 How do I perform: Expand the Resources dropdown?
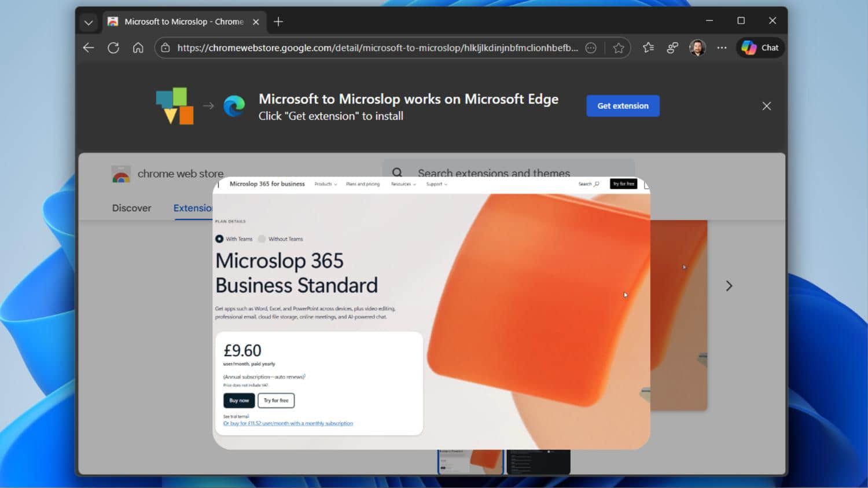coord(402,184)
